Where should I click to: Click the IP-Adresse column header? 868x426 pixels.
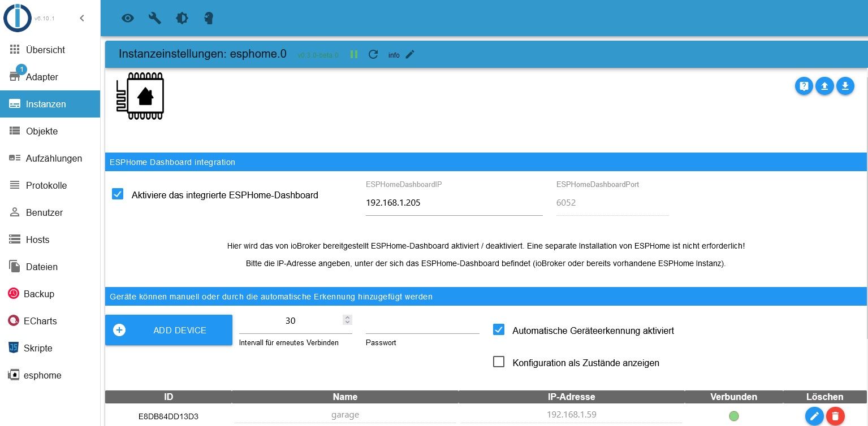[571, 397]
